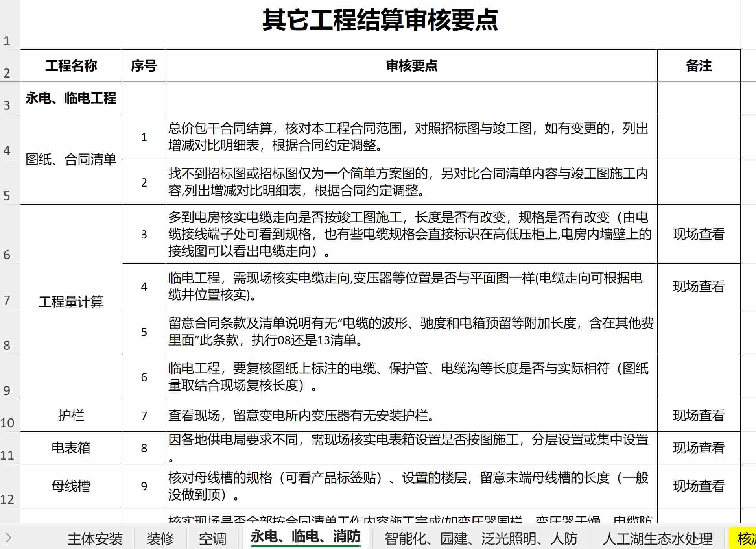Click serial number cell 5

click(x=144, y=332)
